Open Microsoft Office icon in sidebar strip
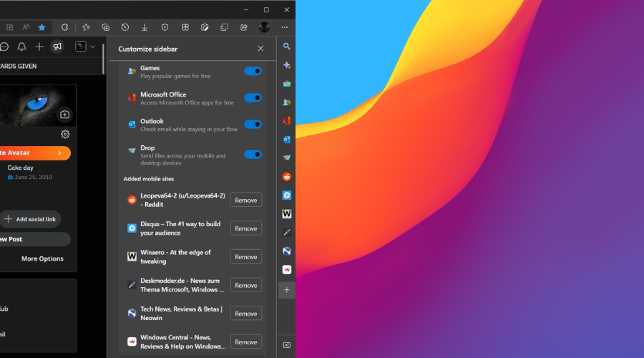Viewport: 644px width, 358px height. (x=287, y=121)
